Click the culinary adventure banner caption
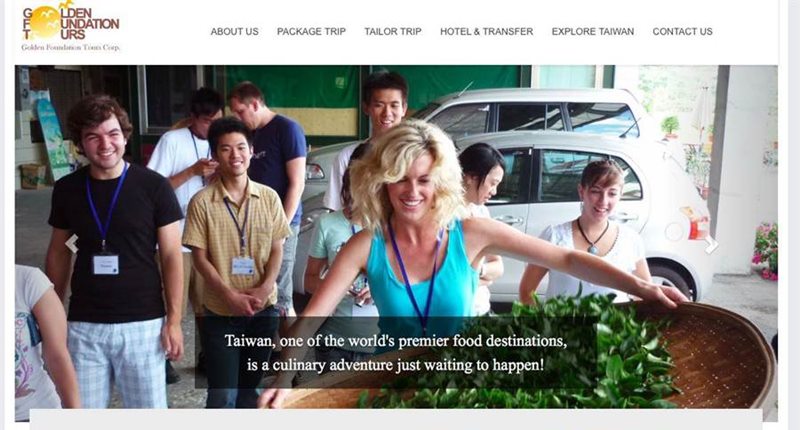The image size is (800, 430). (x=396, y=352)
